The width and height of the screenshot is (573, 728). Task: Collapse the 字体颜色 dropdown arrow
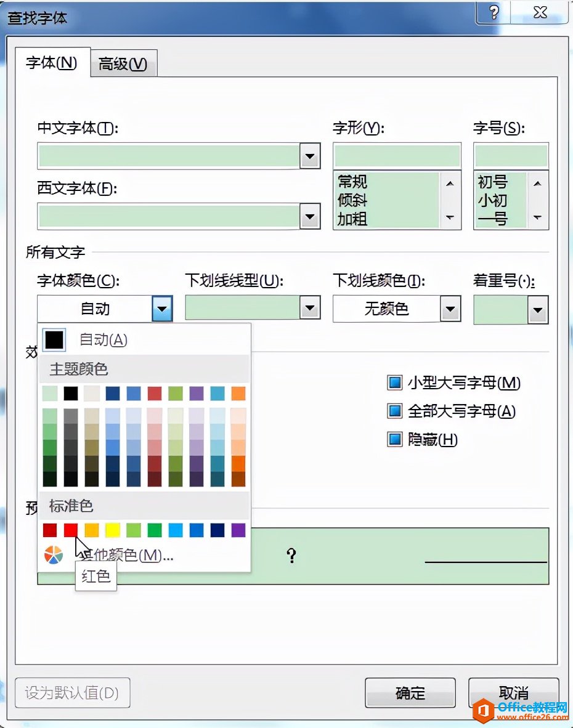pos(162,309)
